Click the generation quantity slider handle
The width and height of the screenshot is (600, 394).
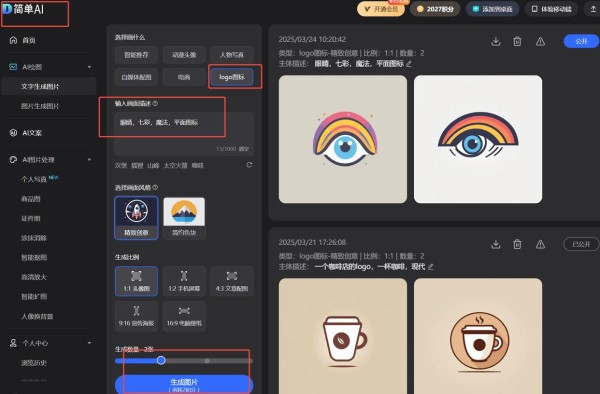(x=161, y=360)
